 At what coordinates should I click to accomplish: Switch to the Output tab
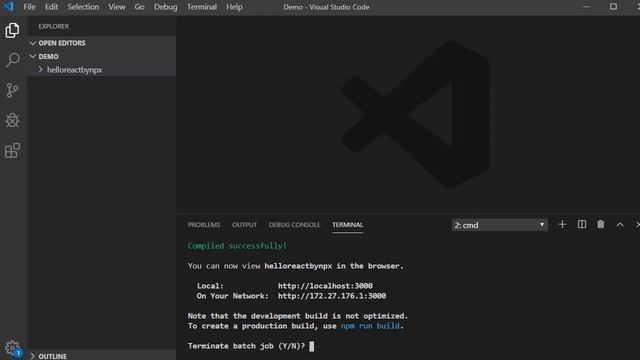244,225
